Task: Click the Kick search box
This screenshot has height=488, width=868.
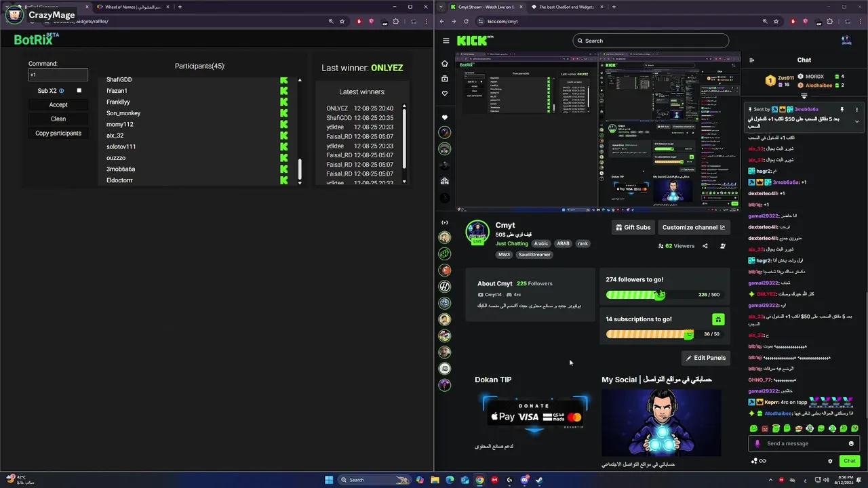Action: [x=650, y=41]
